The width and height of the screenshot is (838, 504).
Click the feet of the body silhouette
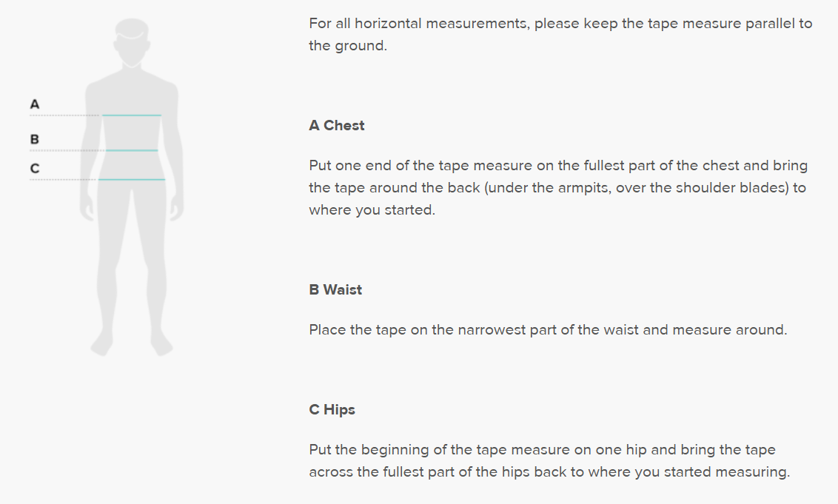click(x=106, y=344)
